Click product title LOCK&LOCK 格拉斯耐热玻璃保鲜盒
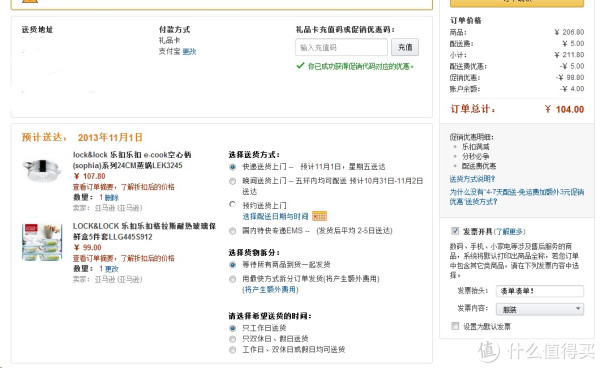 (144, 231)
